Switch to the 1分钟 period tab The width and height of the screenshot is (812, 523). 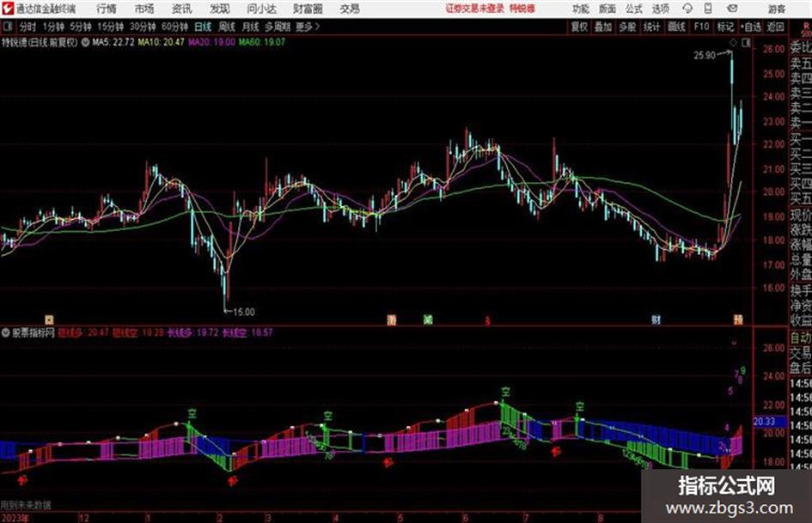tap(52, 27)
